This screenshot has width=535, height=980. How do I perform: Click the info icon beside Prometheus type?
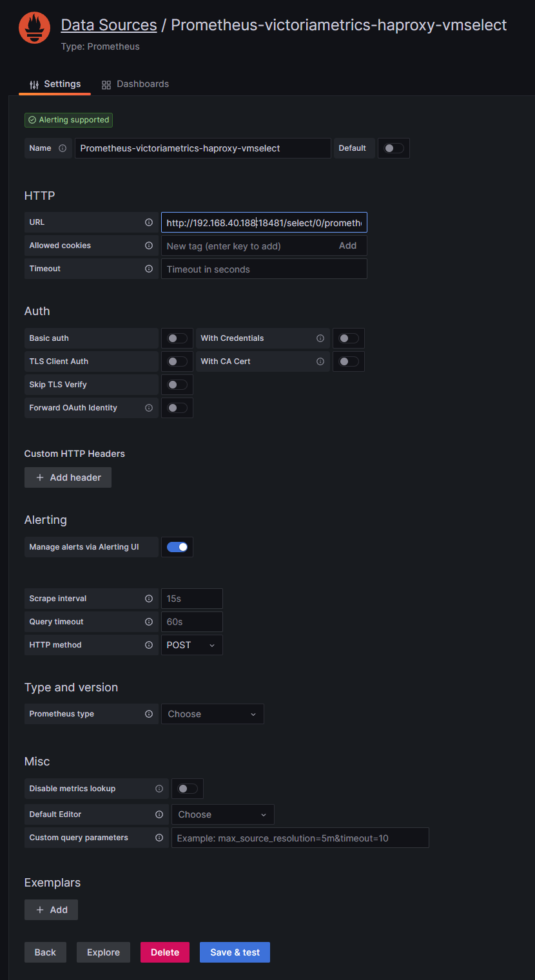click(149, 714)
